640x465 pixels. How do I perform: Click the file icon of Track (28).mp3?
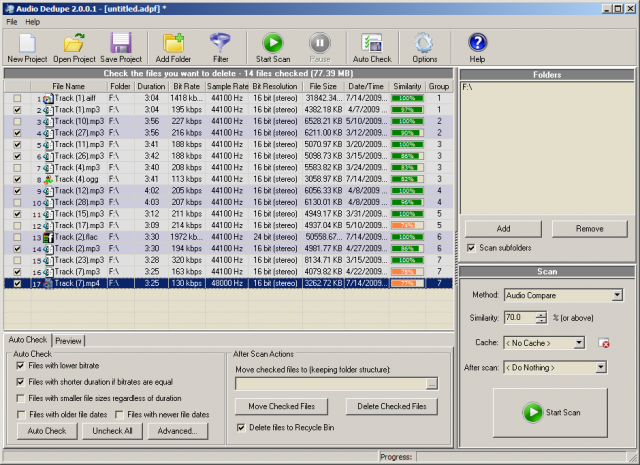[48, 203]
